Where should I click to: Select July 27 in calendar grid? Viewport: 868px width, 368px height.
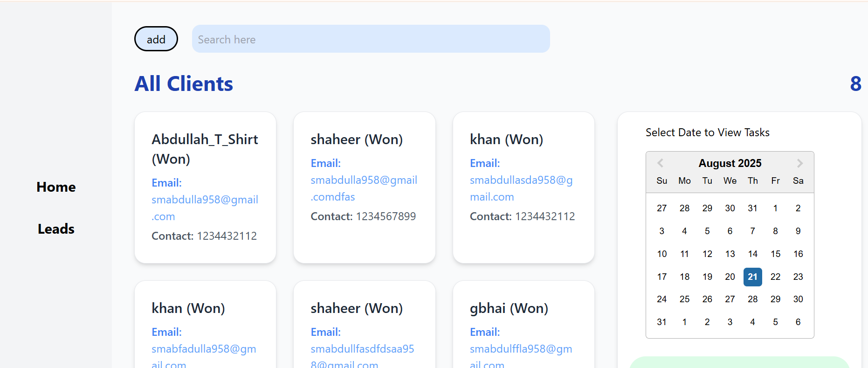point(661,208)
